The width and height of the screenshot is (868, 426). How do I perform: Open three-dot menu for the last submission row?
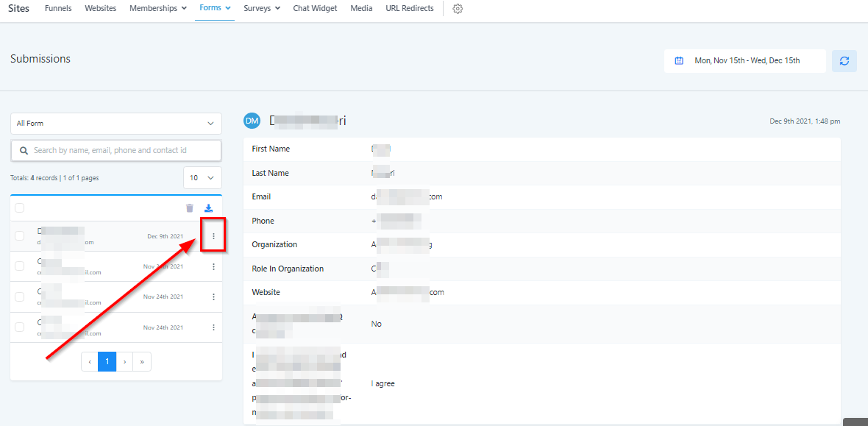(213, 327)
